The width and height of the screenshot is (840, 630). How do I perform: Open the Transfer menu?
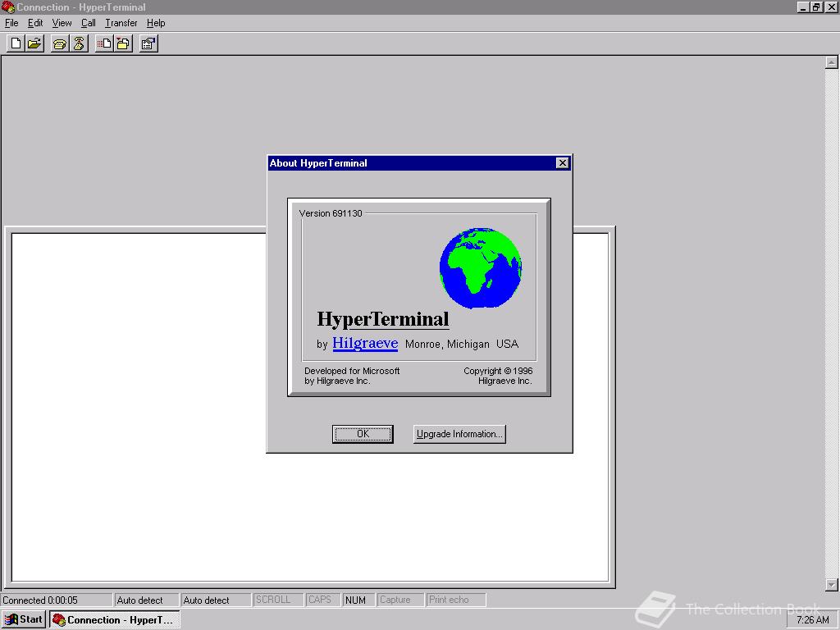pyautogui.click(x=121, y=23)
